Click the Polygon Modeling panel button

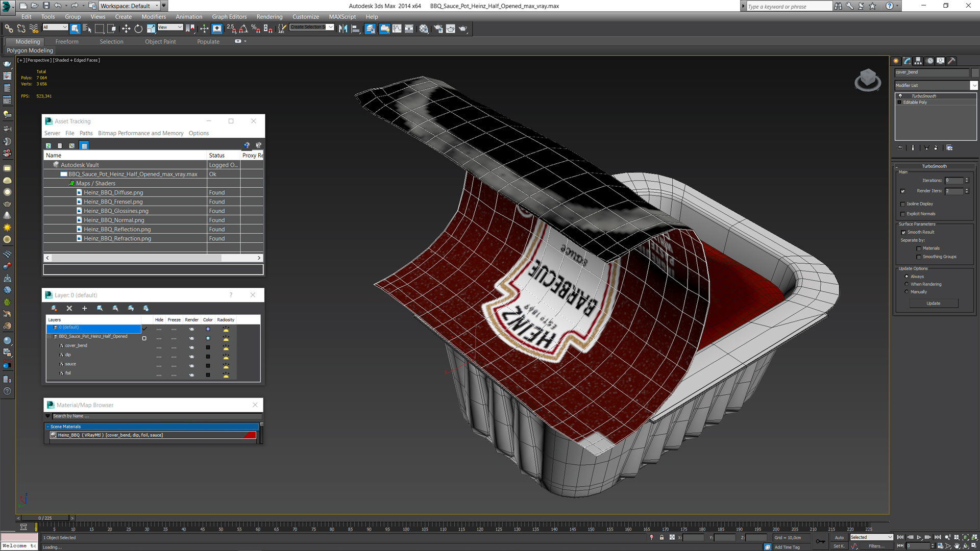point(30,51)
